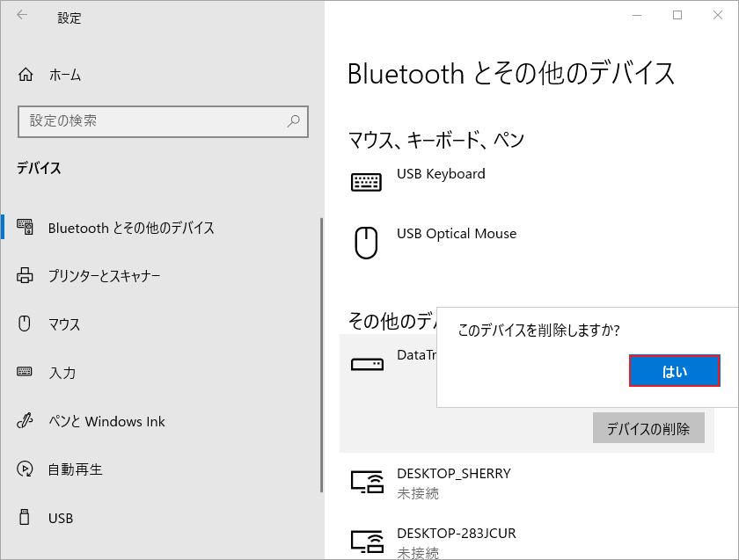Click the DESKTOP-283JCUR device icon

pyautogui.click(x=367, y=540)
